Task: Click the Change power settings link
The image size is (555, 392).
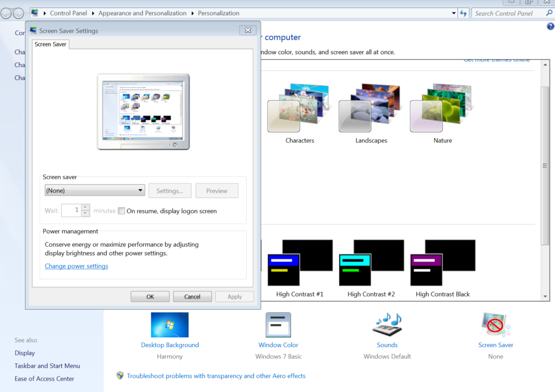Action: (x=76, y=266)
